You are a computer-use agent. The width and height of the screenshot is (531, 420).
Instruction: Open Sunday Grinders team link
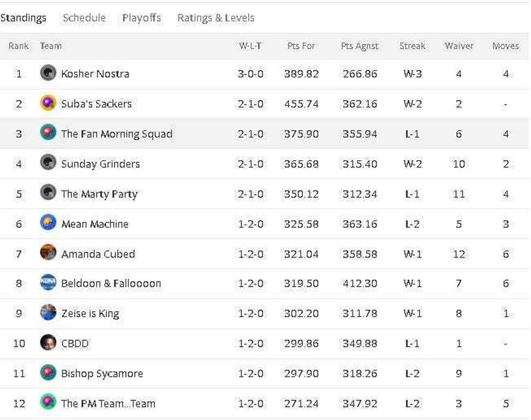click(100, 164)
